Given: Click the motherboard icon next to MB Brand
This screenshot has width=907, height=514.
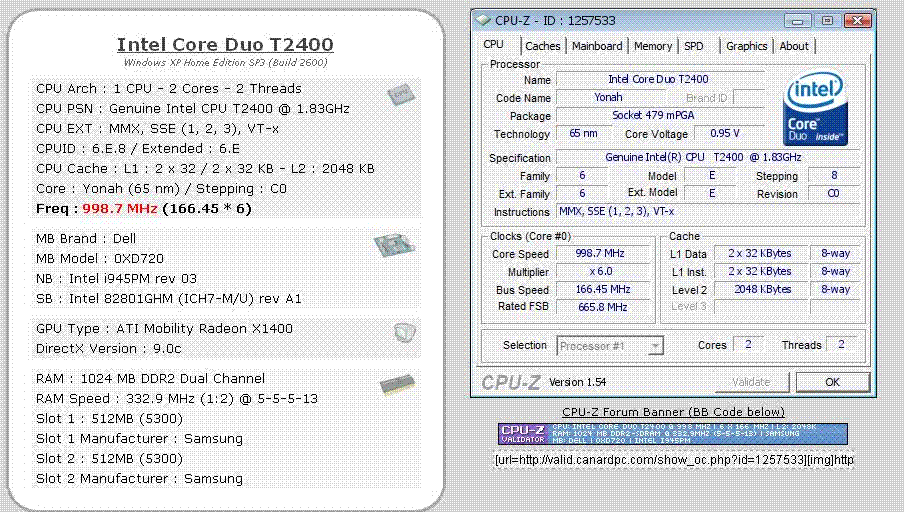Looking at the screenshot, I should 393,246.
